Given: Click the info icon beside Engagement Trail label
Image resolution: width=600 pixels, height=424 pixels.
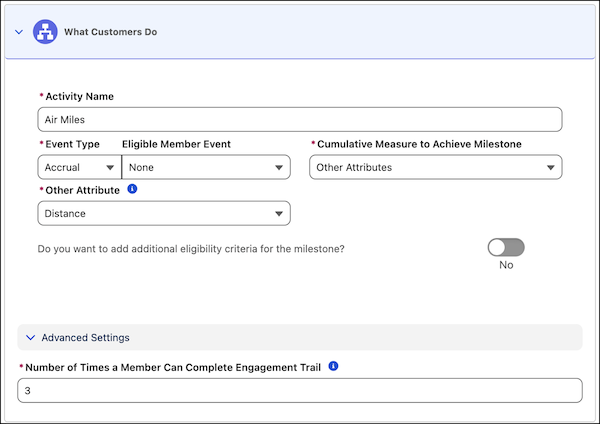Looking at the screenshot, I should click(333, 366).
